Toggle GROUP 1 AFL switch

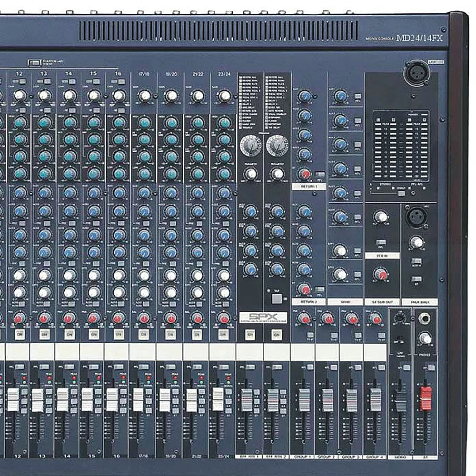tap(309, 367)
